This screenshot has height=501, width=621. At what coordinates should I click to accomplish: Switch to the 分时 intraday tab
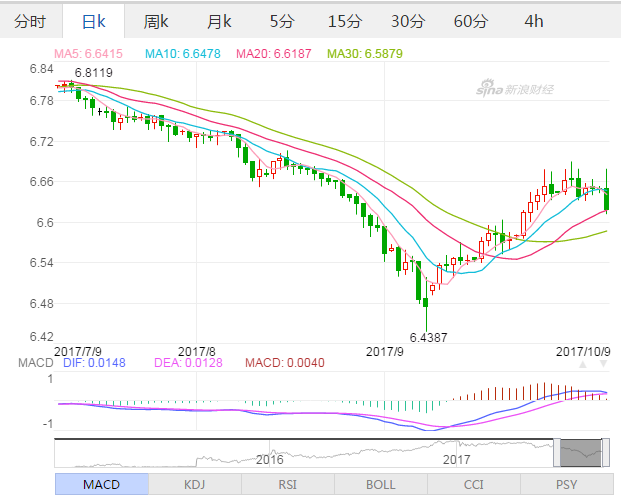(30, 21)
